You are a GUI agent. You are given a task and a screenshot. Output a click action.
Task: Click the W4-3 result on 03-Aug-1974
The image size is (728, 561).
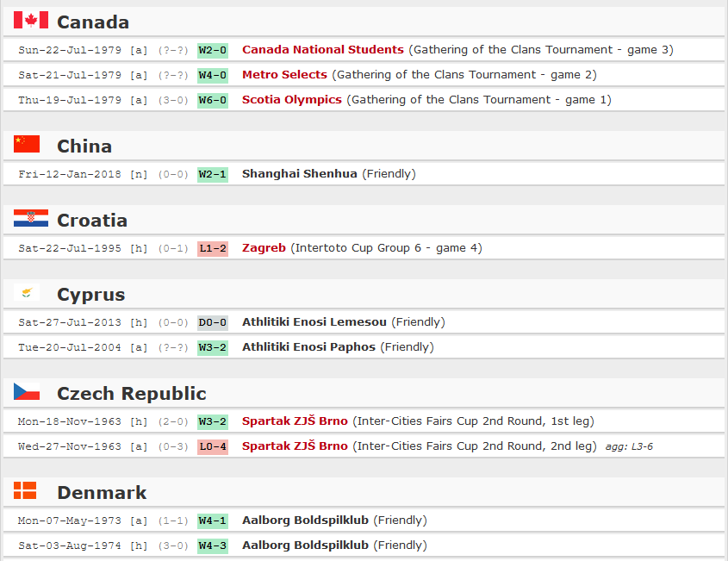[213, 546]
